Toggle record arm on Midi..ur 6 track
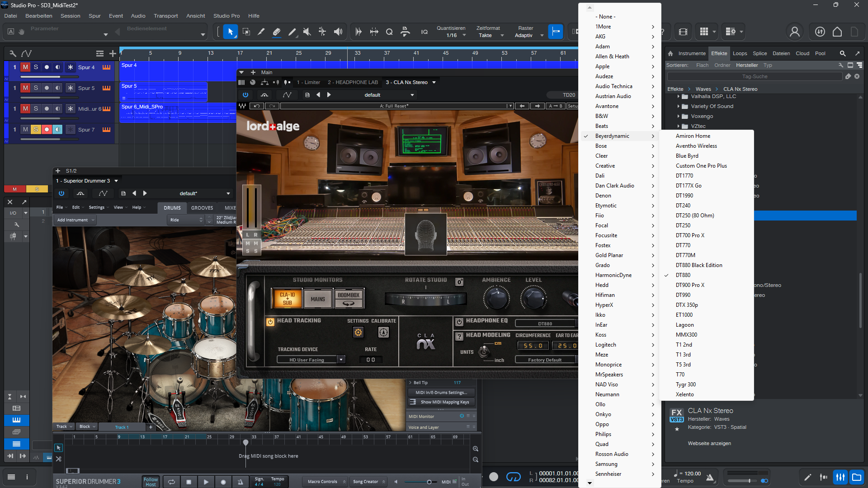The image size is (868, 488). pyautogui.click(x=47, y=108)
